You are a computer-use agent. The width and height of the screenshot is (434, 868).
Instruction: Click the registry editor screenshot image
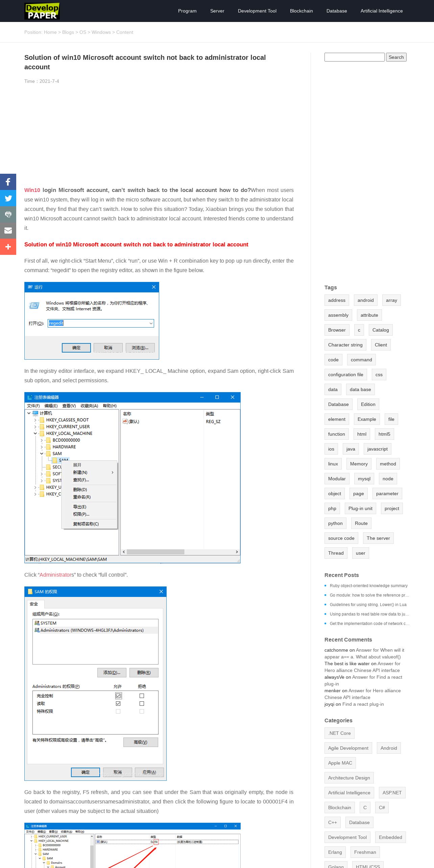(132, 478)
